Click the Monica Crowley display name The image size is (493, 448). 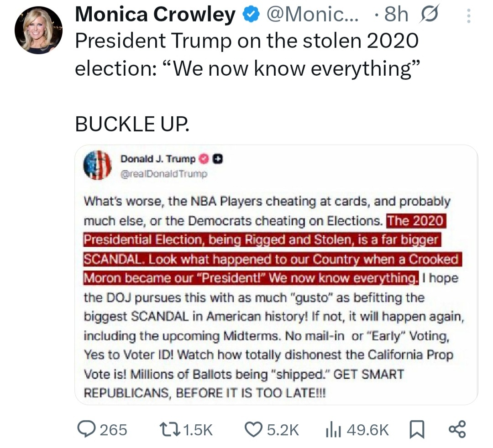pos(155,15)
